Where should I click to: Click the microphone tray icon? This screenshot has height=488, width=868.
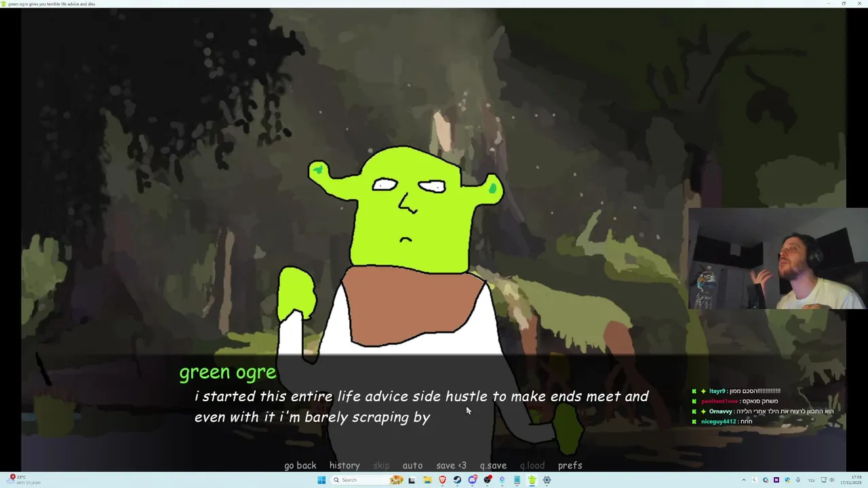(798, 480)
